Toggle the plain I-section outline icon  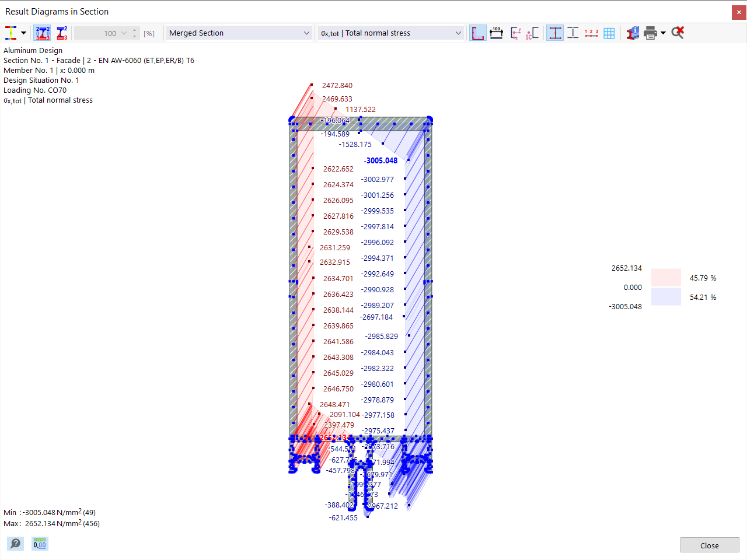[x=573, y=33]
